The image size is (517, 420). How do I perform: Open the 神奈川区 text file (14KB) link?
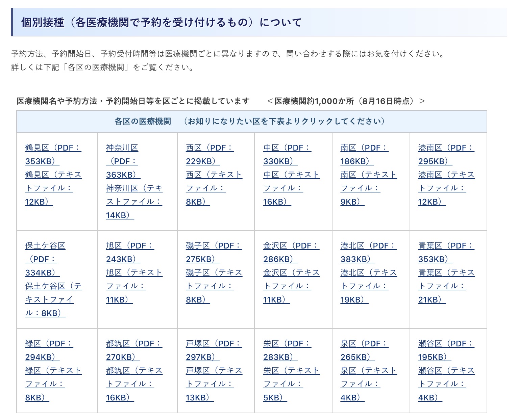pyautogui.click(x=134, y=202)
